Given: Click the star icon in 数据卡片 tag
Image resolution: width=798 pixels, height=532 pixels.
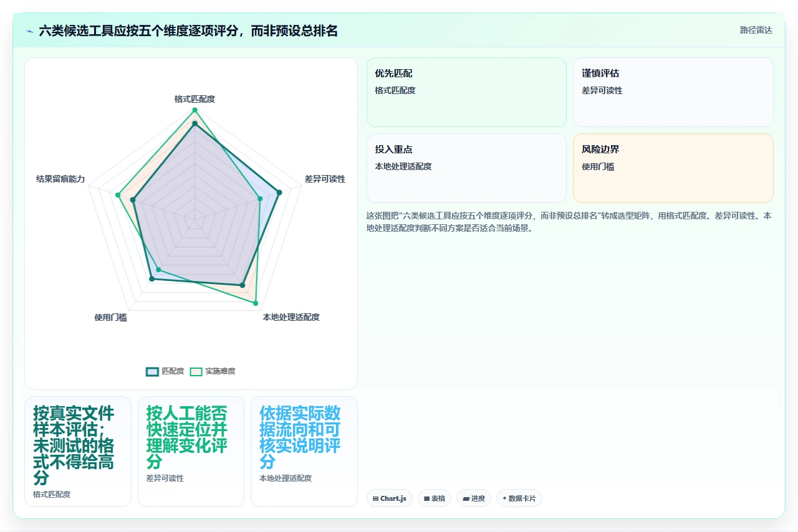Looking at the screenshot, I should tap(504, 498).
